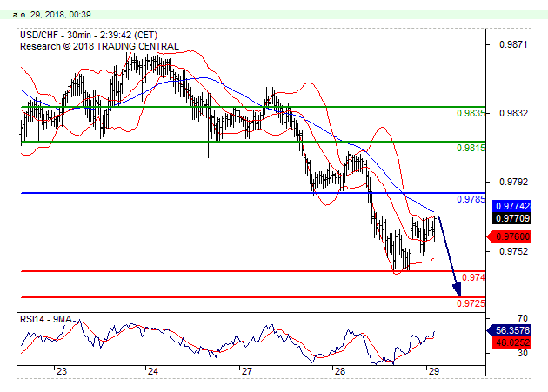Select the 0.9832 price axis label
The width and height of the screenshot is (548, 392).
coord(513,113)
